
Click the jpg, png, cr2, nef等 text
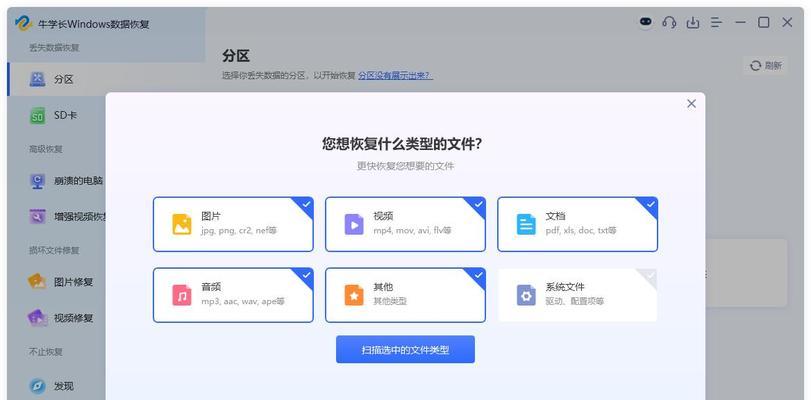coord(239,230)
